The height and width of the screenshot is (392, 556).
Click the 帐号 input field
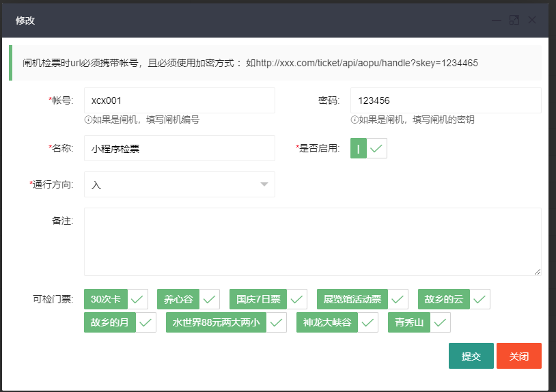pos(179,100)
